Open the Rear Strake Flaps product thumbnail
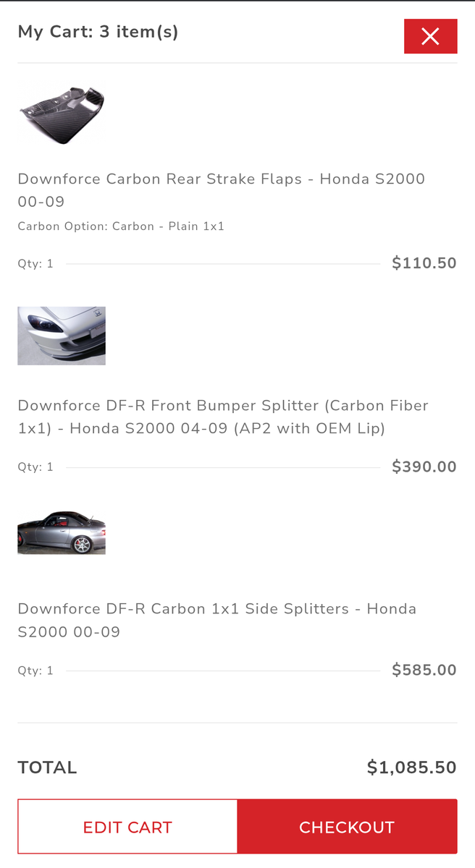475x868 pixels. coord(62,114)
